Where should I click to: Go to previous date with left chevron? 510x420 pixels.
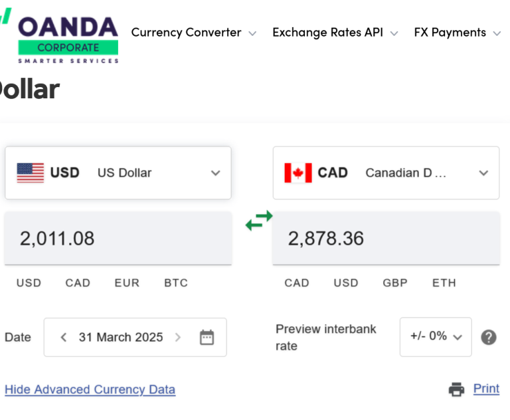point(64,337)
